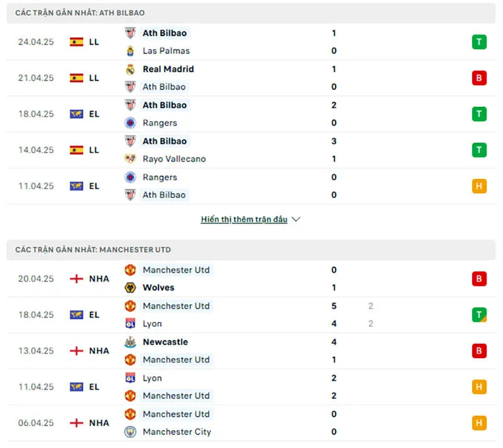This screenshot has height=448, width=503.
Task: Open 'Hiển thị thêm trận đấu' link
Action: click(x=244, y=219)
